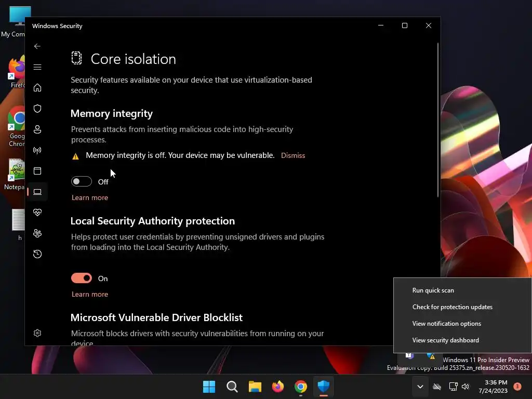
Task: Turn off Local Security Authority protection toggle
Action: click(x=82, y=278)
